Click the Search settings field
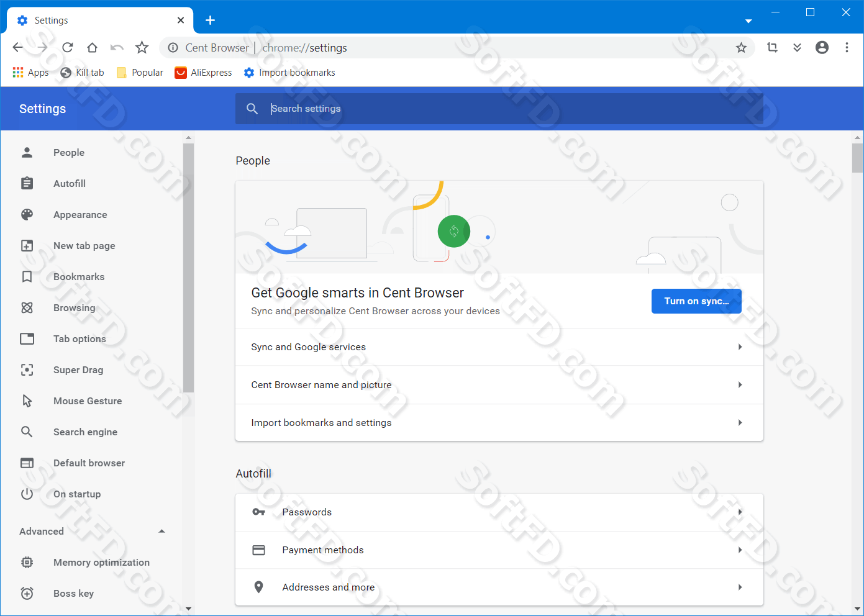864x616 pixels. [x=499, y=109]
